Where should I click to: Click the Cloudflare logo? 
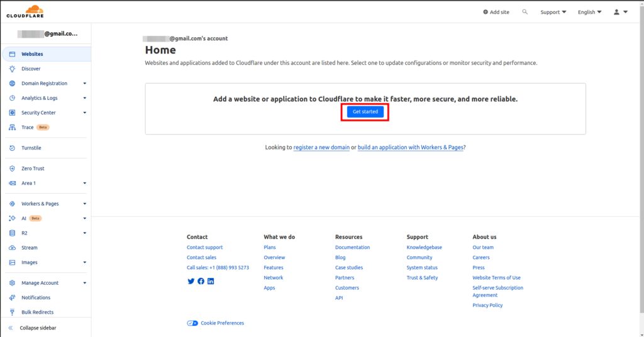tap(25, 11)
